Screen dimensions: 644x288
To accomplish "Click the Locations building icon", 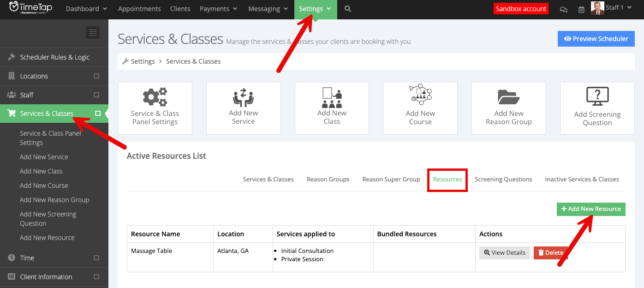I will (12, 76).
